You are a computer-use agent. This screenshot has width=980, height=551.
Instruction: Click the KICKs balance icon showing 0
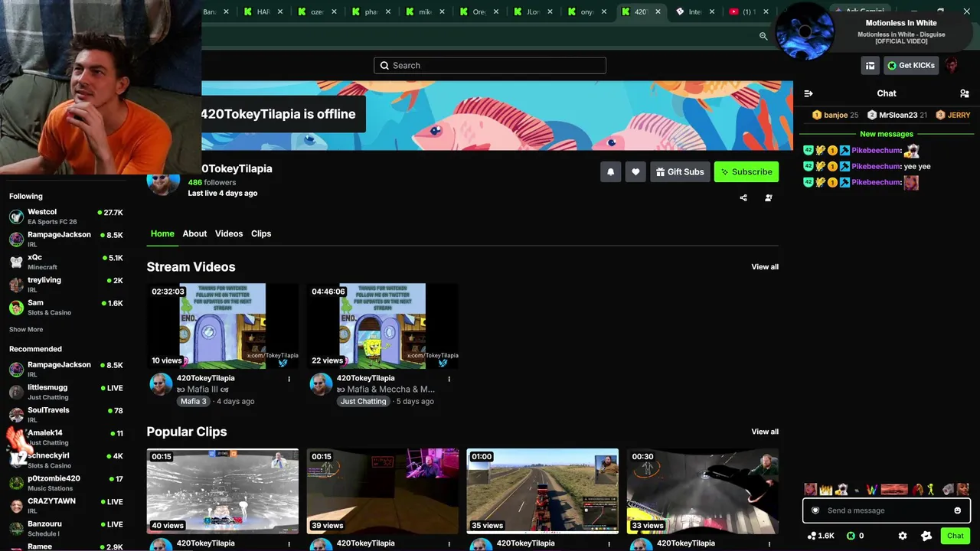851,536
